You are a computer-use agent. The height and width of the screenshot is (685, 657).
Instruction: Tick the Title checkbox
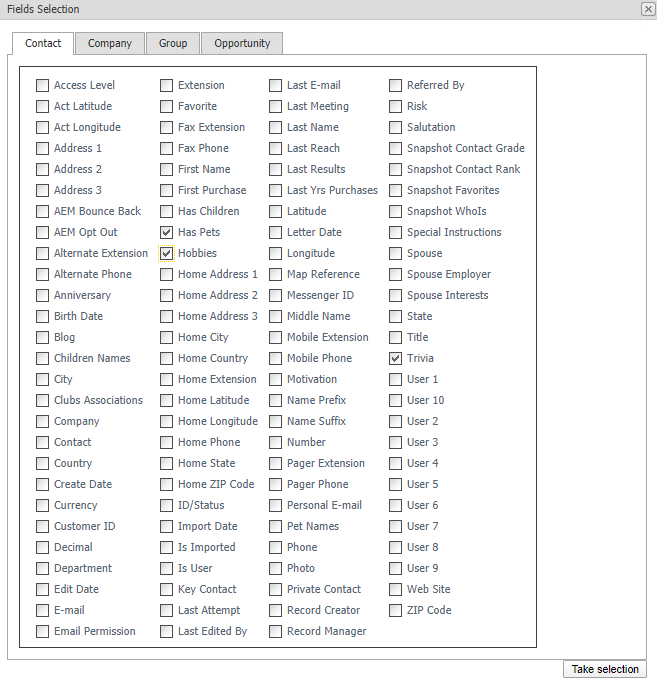395,337
